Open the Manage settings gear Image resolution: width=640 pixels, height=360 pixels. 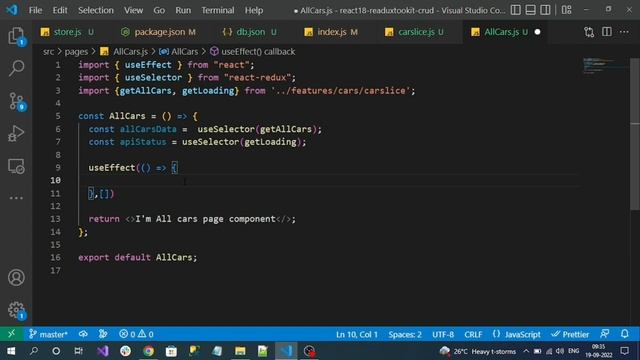pyautogui.click(x=16, y=310)
